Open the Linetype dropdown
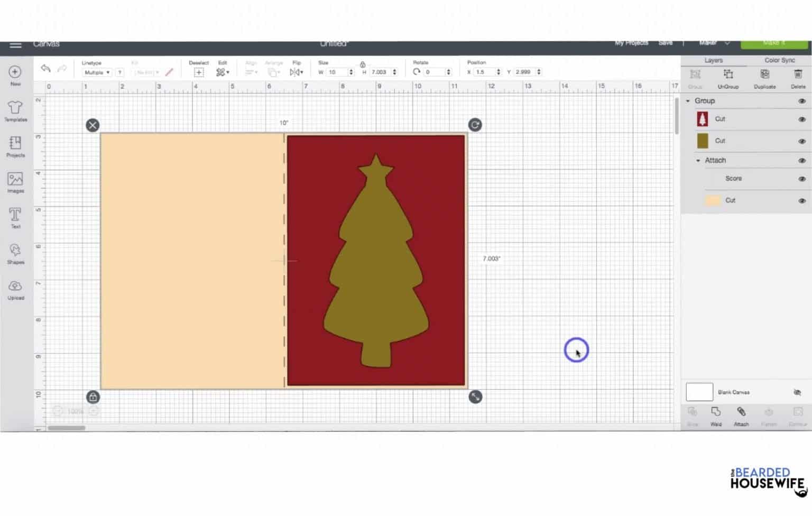 click(x=97, y=72)
